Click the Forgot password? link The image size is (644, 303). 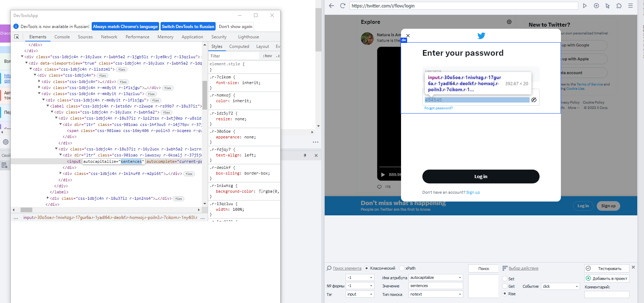coord(439,108)
